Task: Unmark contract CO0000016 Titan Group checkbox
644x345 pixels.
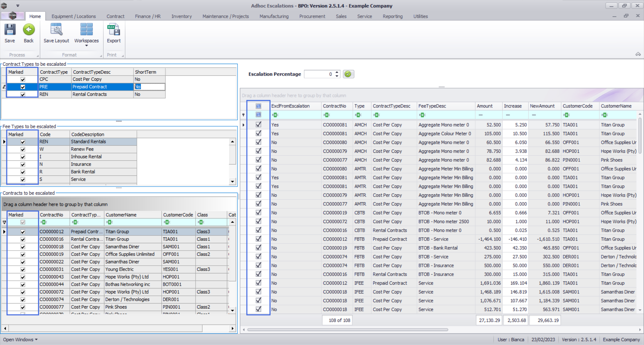Action: tap(23, 239)
